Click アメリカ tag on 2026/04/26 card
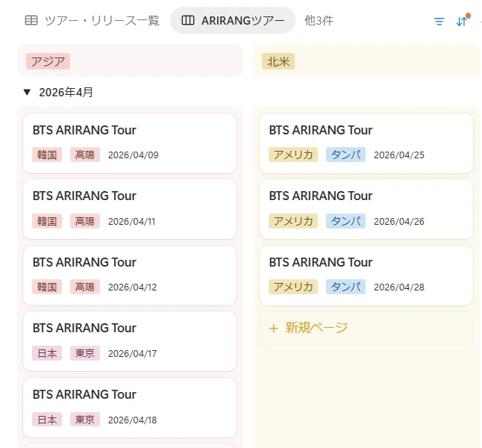The image size is (482, 448). tap(293, 221)
